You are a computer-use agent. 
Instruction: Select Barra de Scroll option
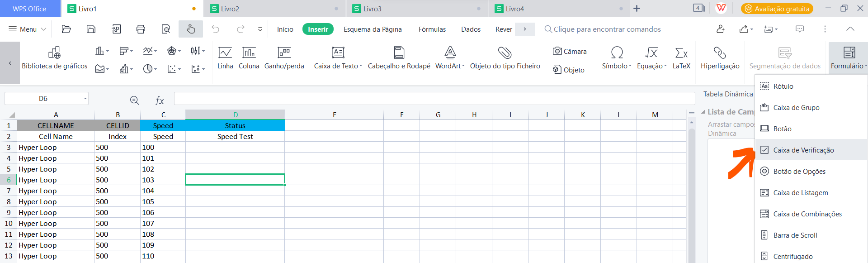point(811,235)
